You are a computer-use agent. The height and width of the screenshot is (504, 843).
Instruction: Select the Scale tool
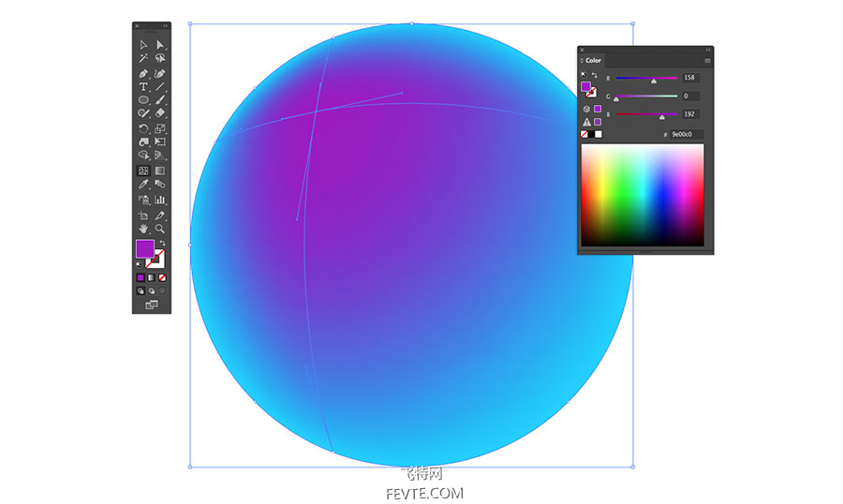(x=159, y=129)
